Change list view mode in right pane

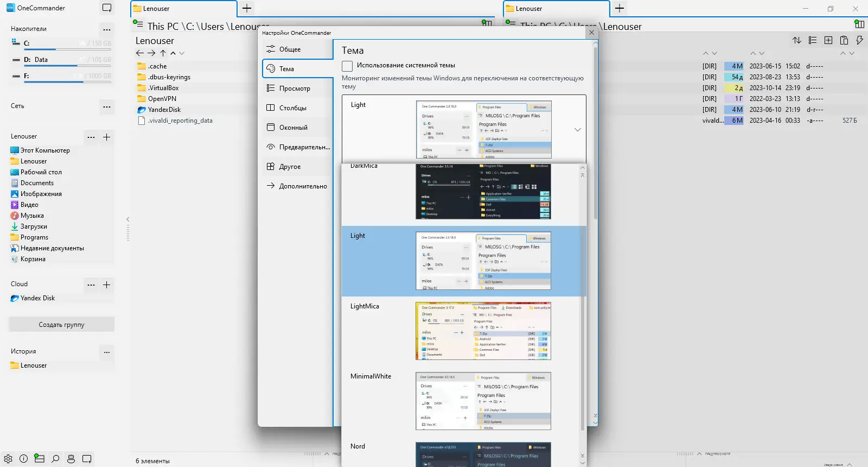pos(813,40)
